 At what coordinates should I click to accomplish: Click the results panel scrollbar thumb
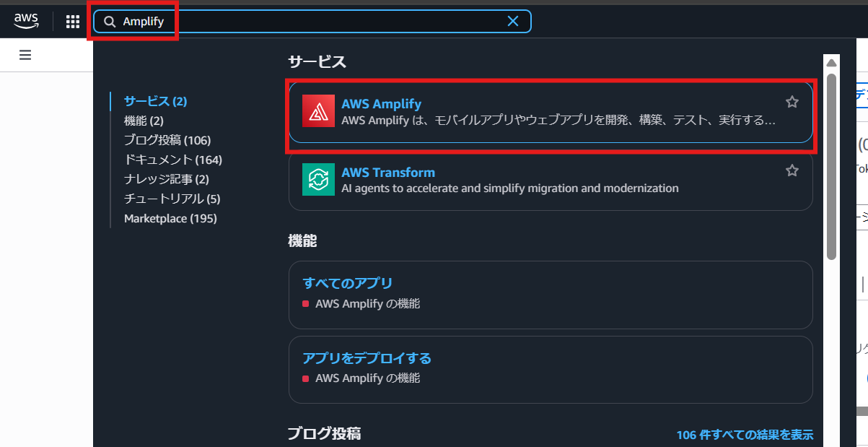point(831,165)
